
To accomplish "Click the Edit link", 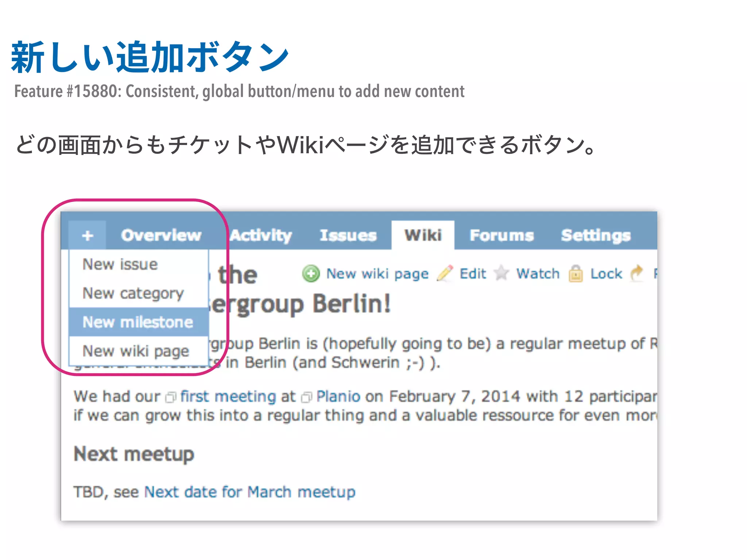I will [473, 273].
